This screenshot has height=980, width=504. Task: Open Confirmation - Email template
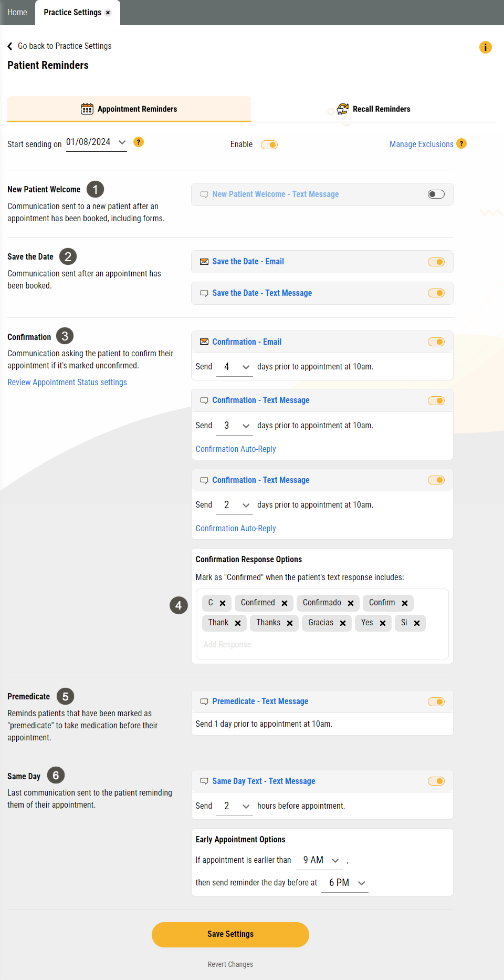pyautogui.click(x=247, y=342)
